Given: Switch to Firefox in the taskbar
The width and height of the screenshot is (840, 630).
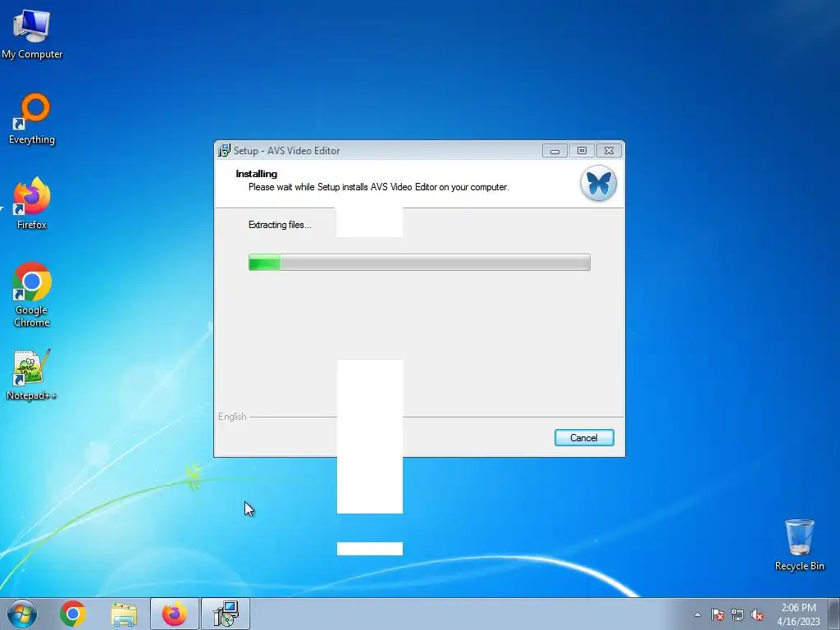Looking at the screenshot, I should coord(175,614).
